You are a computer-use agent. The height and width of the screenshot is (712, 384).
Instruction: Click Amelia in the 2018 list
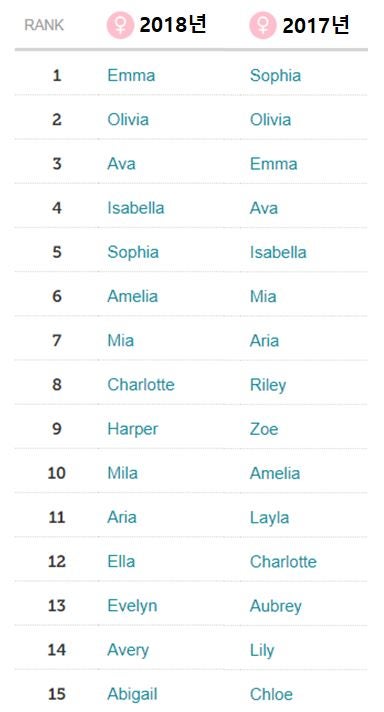click(133, 297)
